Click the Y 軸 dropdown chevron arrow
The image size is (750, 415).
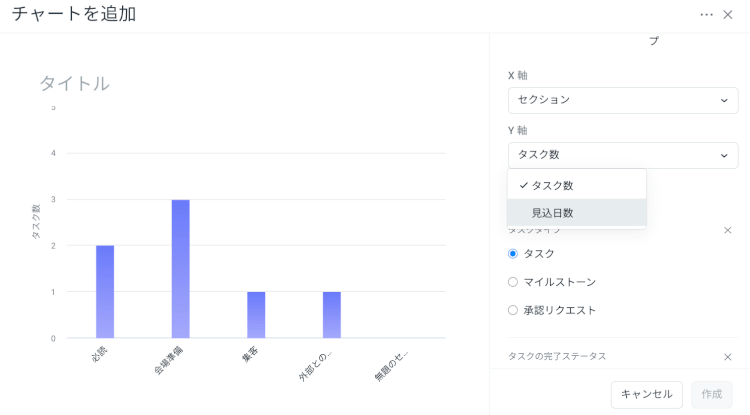click(x=724, y=155)
